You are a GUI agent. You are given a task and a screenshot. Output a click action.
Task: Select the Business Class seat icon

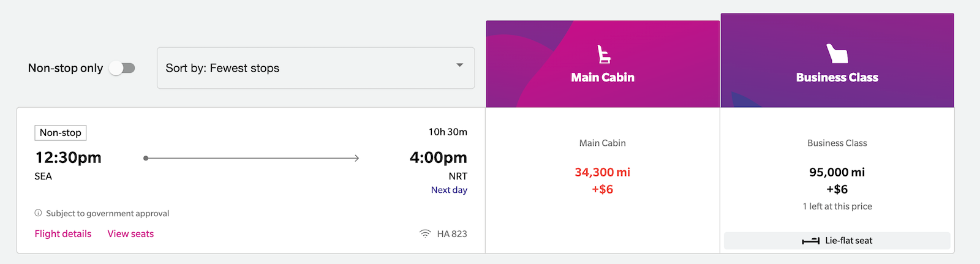[837, 54]
